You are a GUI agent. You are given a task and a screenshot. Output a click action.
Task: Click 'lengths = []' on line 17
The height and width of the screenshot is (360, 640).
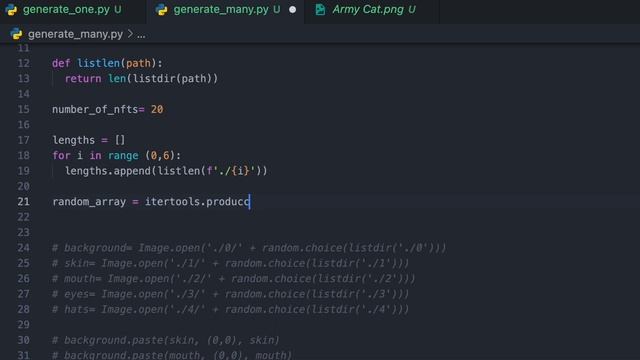pos(89,140)
